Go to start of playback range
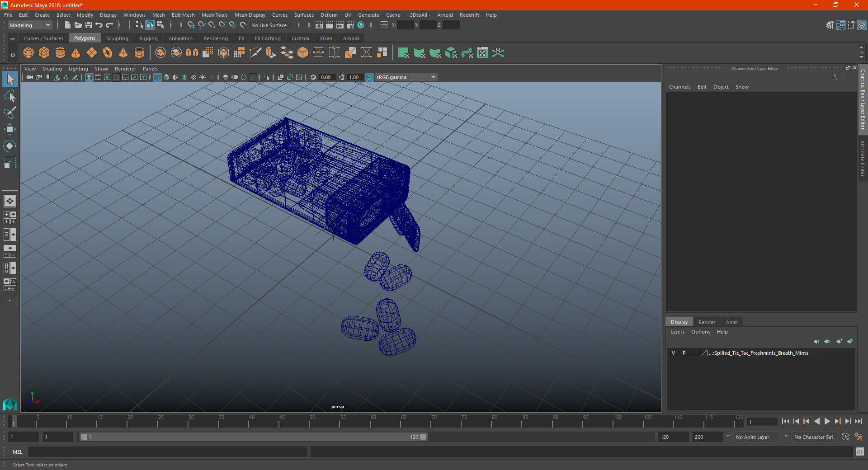Viewport: 868px width, 470px height. click(x=785, y=421)
